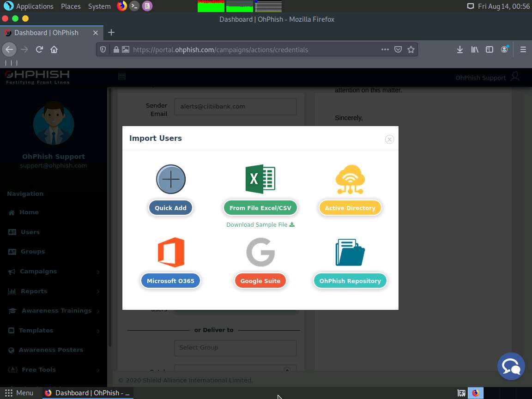Click the Google G logo icon
The image size is (532, 399).
260,252
